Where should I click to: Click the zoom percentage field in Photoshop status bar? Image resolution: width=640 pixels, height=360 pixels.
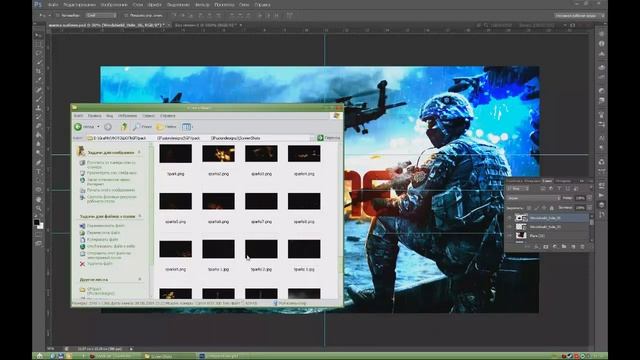(x=52, y=349)
